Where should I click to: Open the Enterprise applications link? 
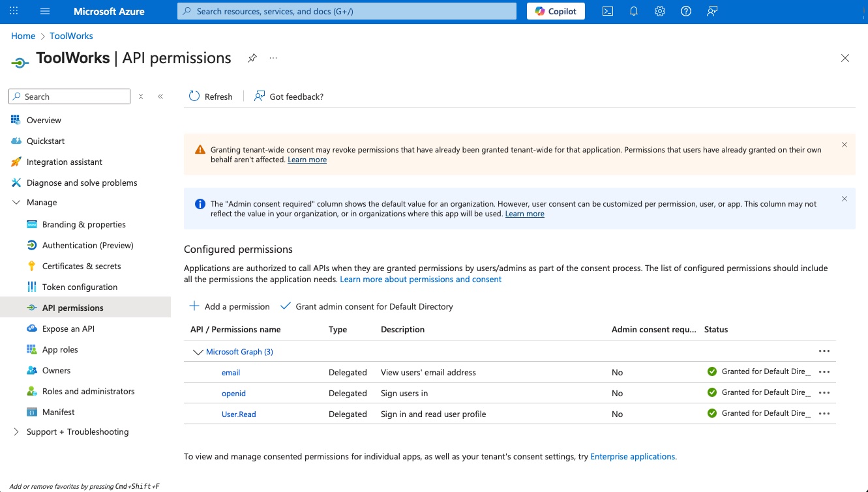[632, 456]
